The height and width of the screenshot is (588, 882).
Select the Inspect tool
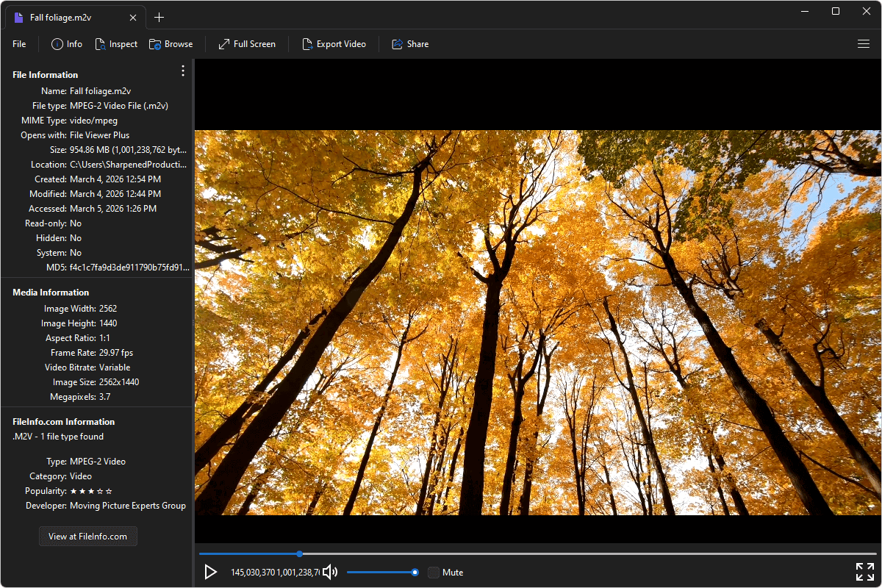tap(116, 43)
